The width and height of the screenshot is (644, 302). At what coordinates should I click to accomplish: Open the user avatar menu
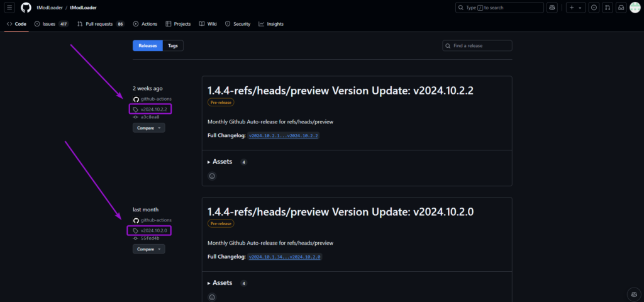[635, 8]
